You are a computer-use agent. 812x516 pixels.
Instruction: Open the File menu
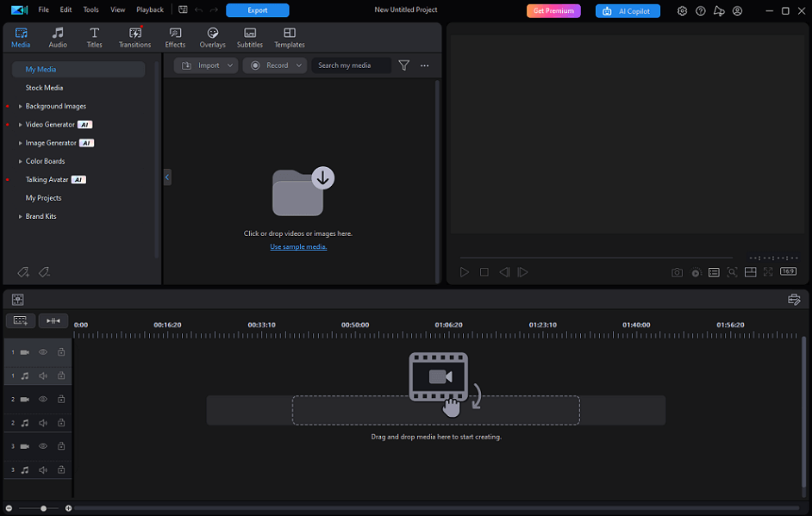pyautogui.click(x=43, y=9)
